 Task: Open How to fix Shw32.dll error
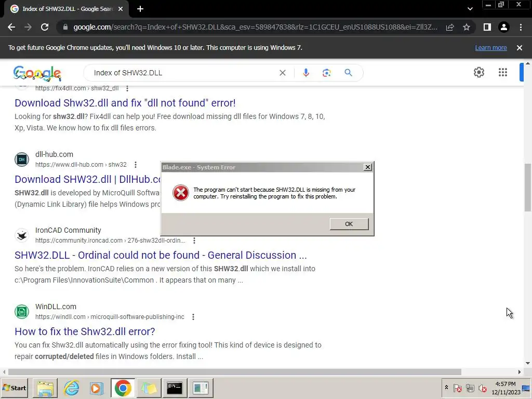85,331
